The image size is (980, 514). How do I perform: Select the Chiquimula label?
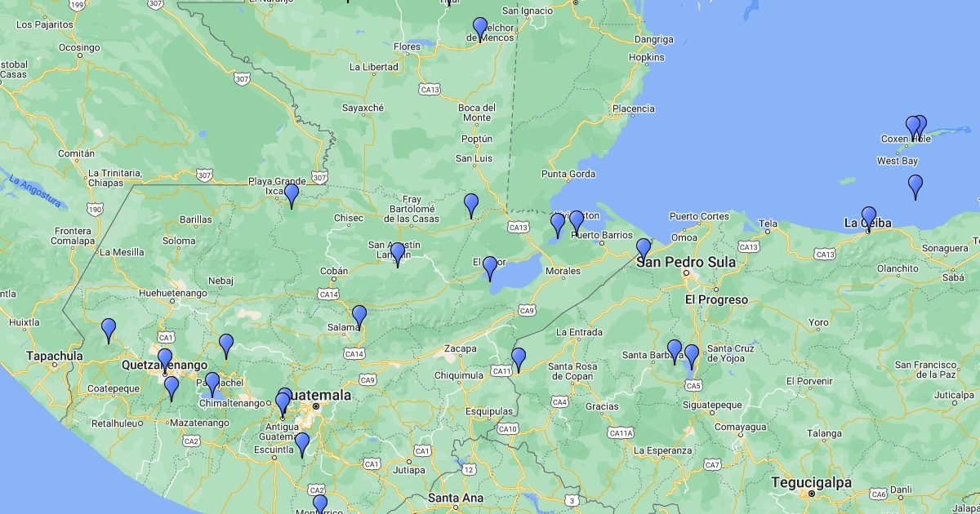(459, 375)
